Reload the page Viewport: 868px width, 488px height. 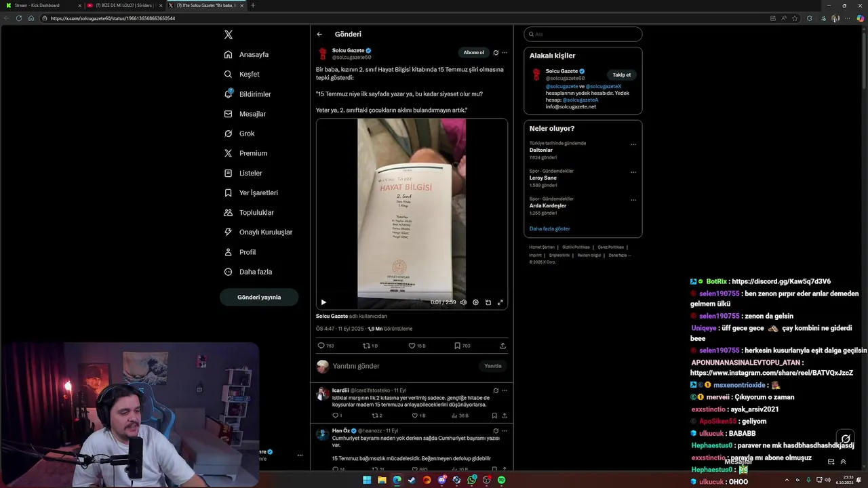[x=19, y=18]
